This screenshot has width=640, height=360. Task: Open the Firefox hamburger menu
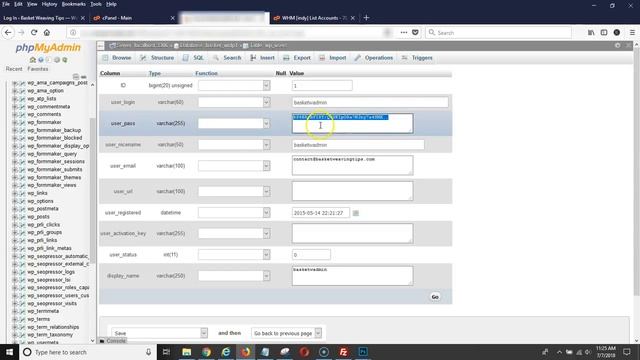(x=632, y=33)
